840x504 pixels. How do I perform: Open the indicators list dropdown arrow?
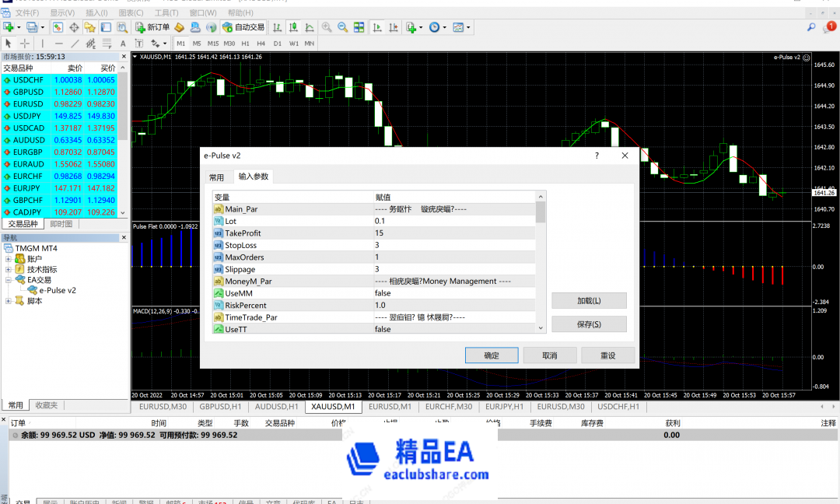coord(421,27)
